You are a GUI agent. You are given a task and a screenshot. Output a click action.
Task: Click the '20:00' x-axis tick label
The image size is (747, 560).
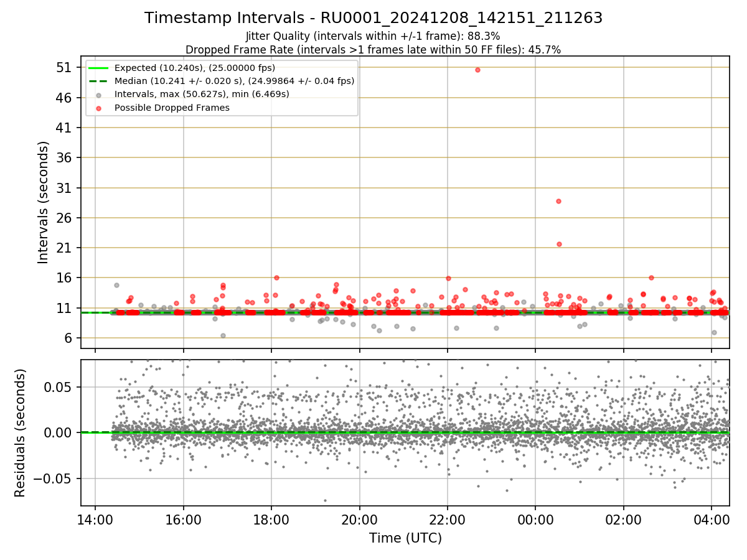pos(359,520)
